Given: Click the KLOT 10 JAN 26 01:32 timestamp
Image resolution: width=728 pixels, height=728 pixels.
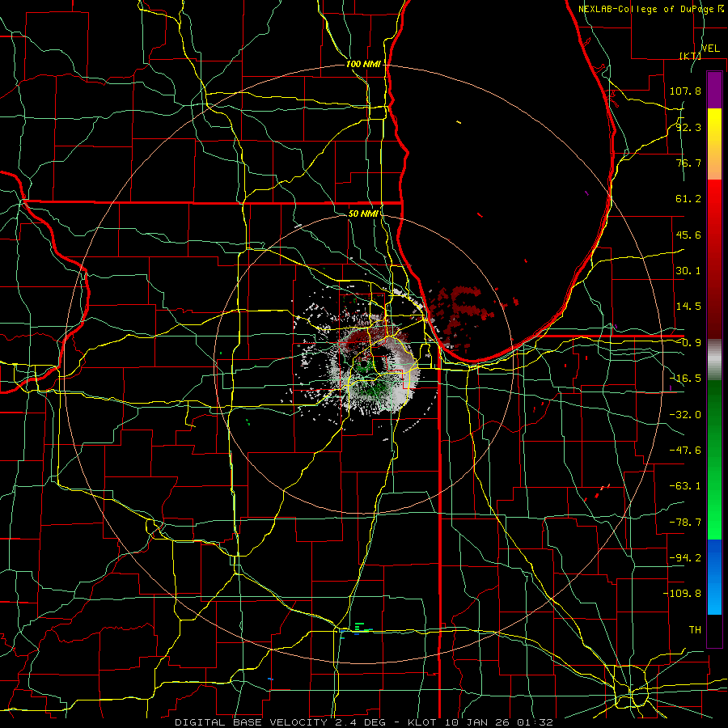Looking at the screenshot, I should (480, 722).
